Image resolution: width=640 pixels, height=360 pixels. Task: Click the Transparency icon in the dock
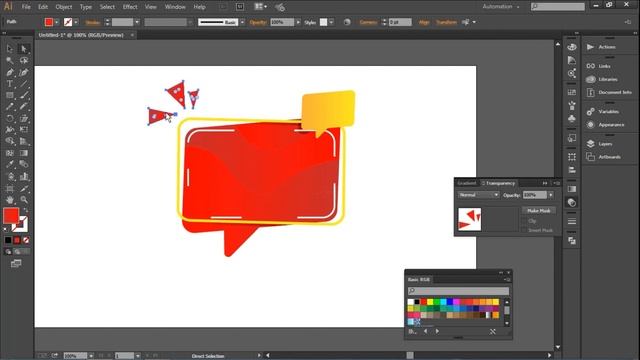572,202
